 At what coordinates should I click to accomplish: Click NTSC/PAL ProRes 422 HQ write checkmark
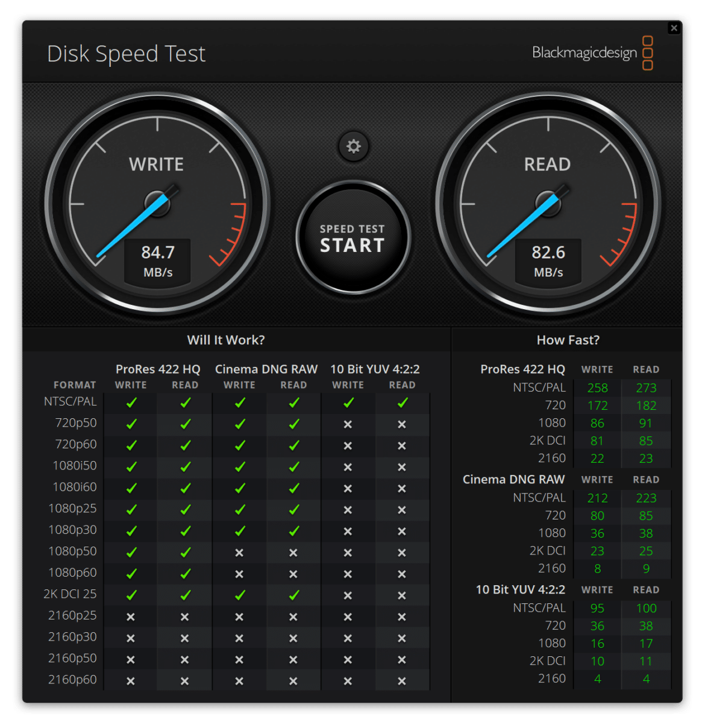131,403
